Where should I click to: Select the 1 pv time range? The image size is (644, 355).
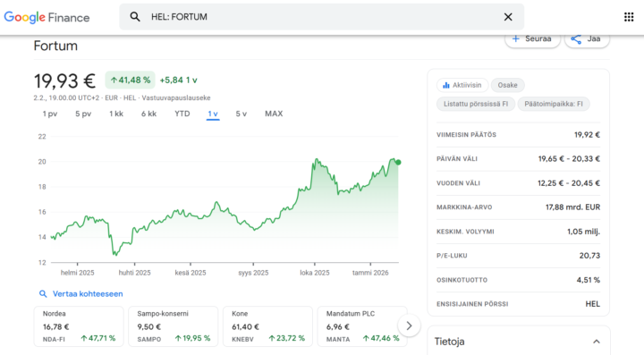(x=50, y=114)
